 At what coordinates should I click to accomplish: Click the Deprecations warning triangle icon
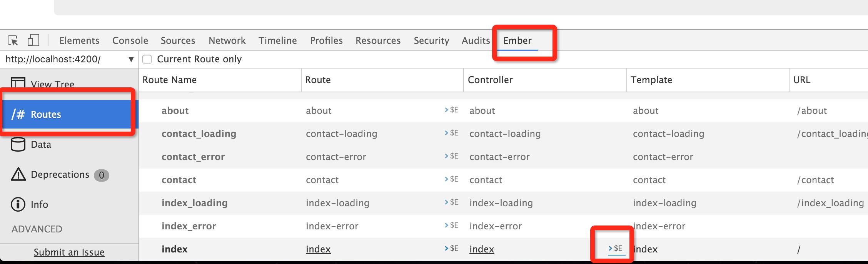pos(18,174)
